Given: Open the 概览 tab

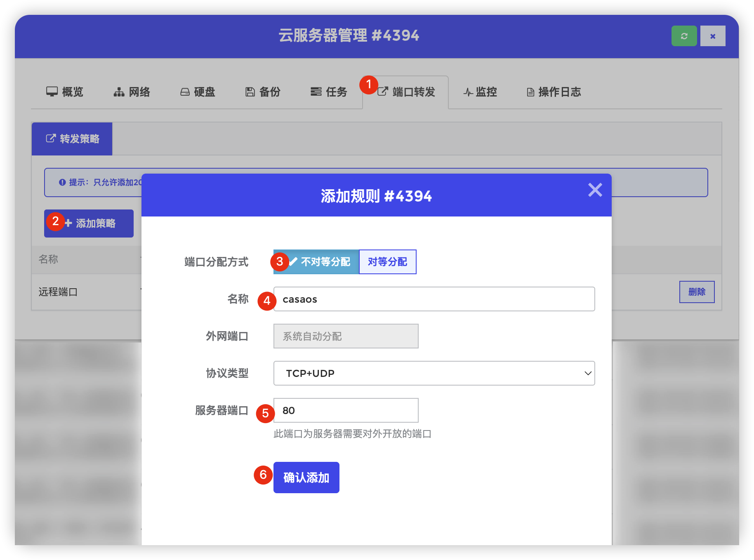Looking at the screenshot, I should tap(65, 92).
